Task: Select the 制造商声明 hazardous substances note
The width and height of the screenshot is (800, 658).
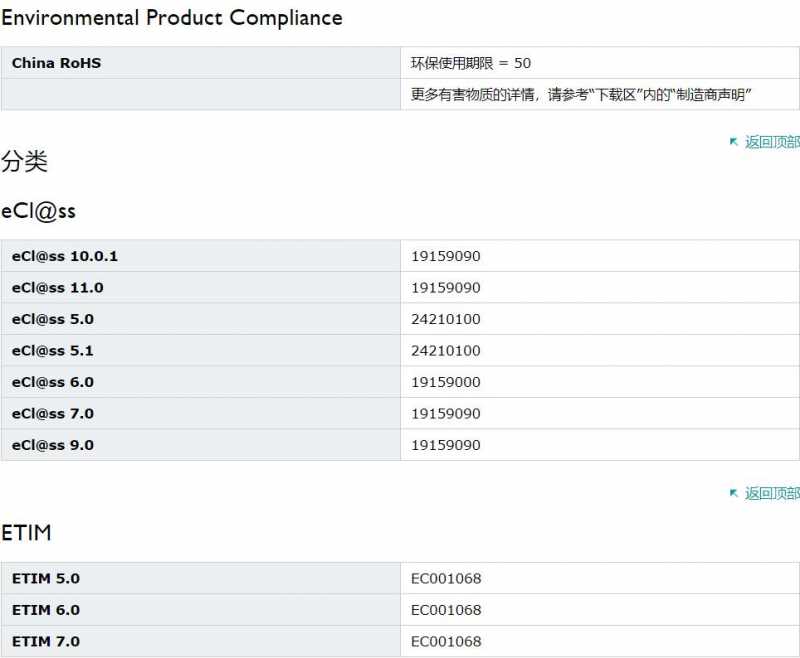Action: [581, 94]
